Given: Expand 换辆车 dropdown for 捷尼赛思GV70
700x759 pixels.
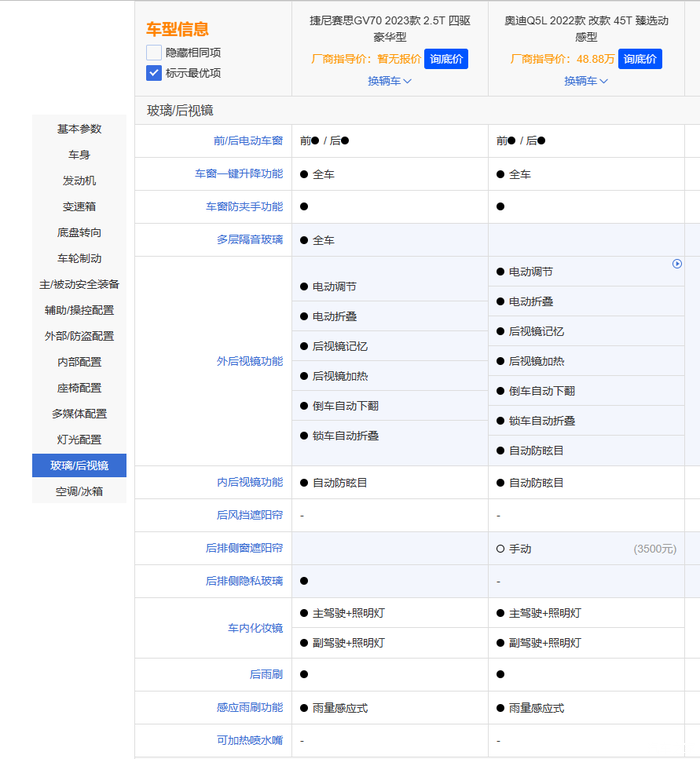Looking at the screenshot, I should (x=389, y=81).
